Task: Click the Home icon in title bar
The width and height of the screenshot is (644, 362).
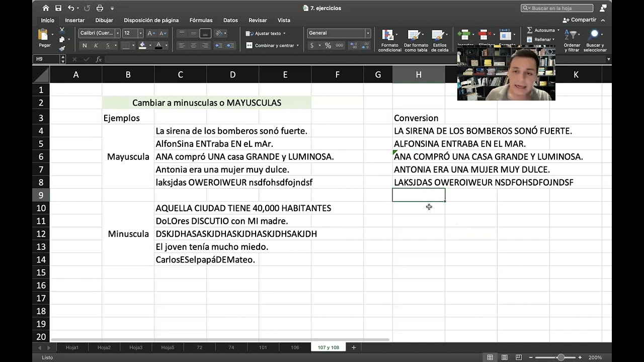Action: pos(46,8)
